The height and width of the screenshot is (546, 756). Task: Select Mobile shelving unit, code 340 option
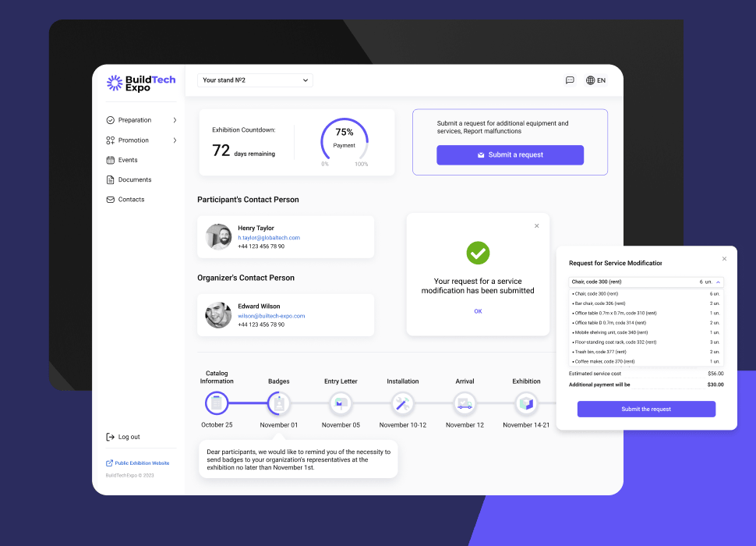pyautogui.click(x=646, y=332)
